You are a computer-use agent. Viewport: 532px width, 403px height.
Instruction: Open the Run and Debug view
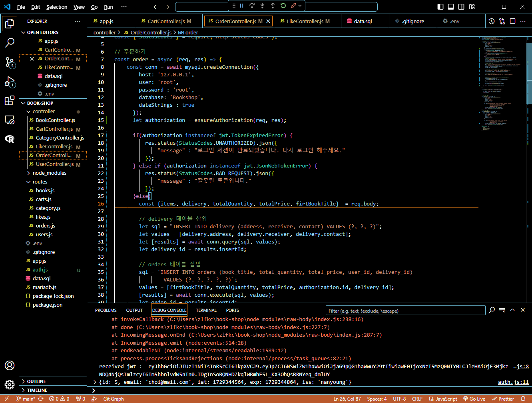[10, 82]
